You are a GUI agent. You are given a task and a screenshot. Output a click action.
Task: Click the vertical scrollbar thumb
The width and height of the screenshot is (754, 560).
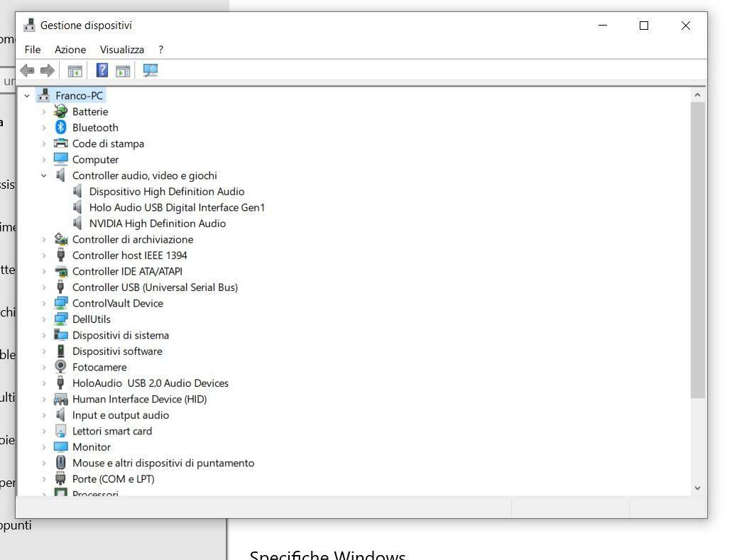tap(697, 250)
